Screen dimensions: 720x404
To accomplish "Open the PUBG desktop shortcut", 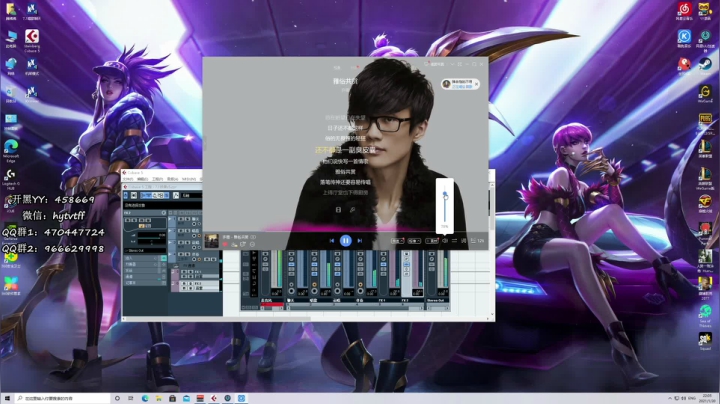I will pyautogui.click(x=705, y=123).
